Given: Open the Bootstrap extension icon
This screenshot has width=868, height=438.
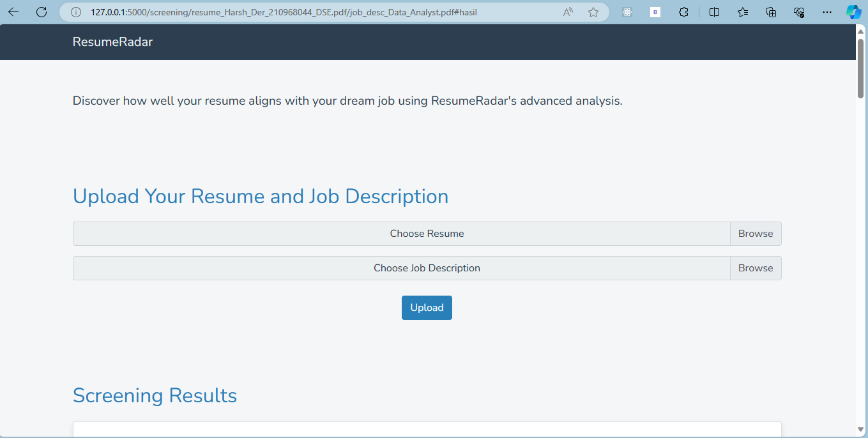Looking at the screenshot, I should click(655, 12).
